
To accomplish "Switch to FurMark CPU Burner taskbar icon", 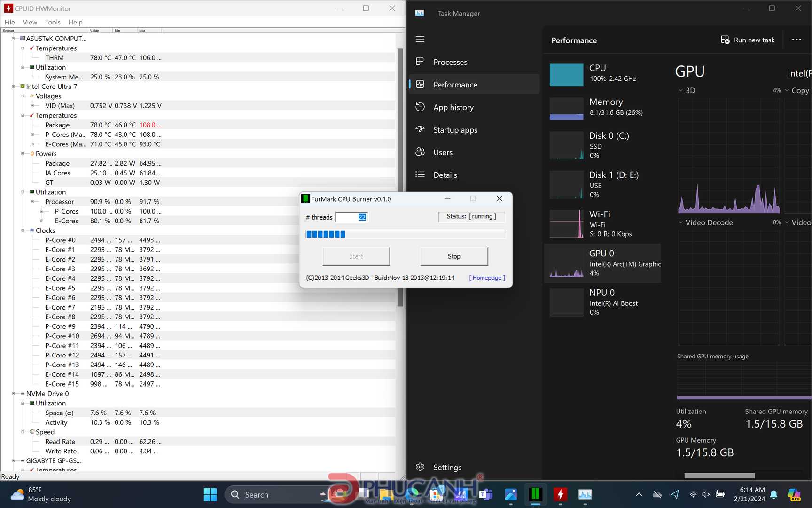I will (535, 494).
